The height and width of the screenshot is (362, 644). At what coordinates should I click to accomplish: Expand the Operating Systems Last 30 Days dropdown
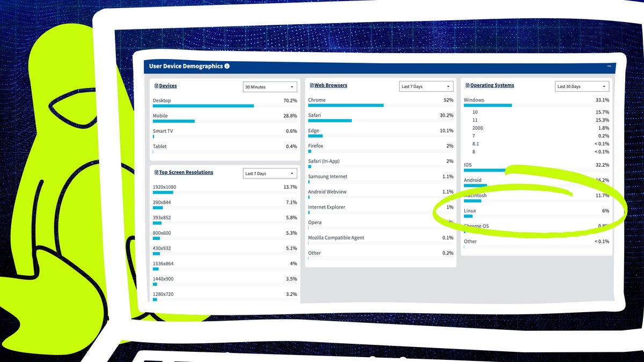[582, 86]
